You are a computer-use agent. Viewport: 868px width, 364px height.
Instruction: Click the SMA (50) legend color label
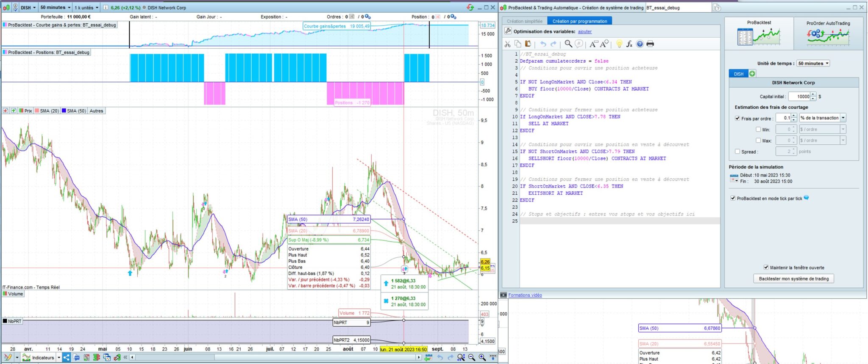click(x=74, y=111)
